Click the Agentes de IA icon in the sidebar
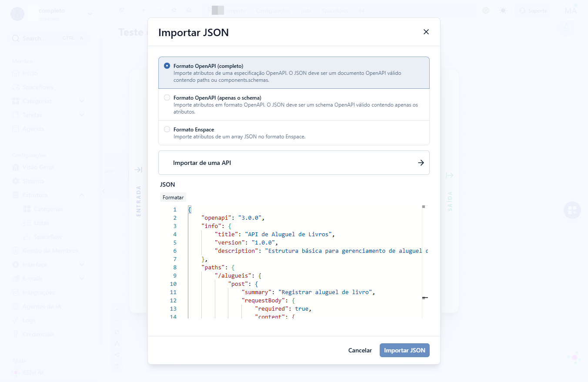The image size is (588, 382). 16,306
